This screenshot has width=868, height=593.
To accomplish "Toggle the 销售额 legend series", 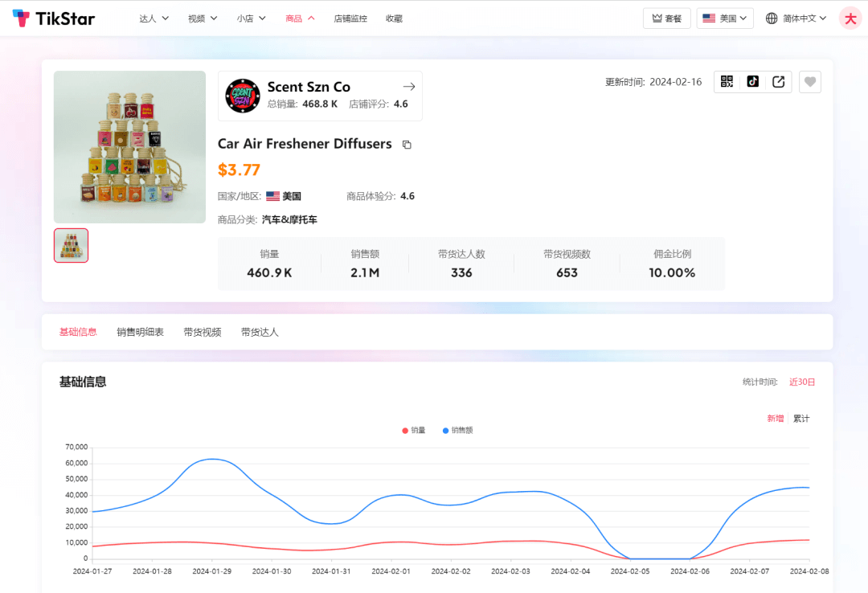I will [x=457, y=431].
